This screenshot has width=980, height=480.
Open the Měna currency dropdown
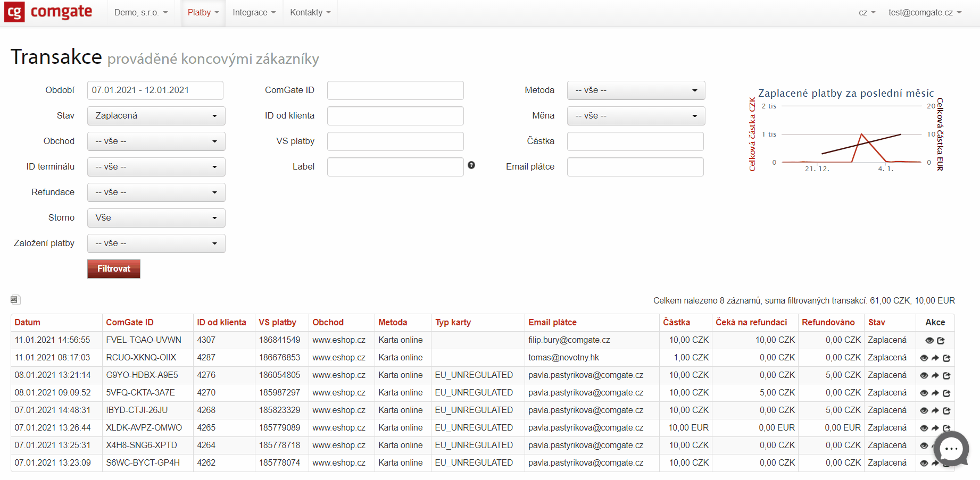(636, 116)
